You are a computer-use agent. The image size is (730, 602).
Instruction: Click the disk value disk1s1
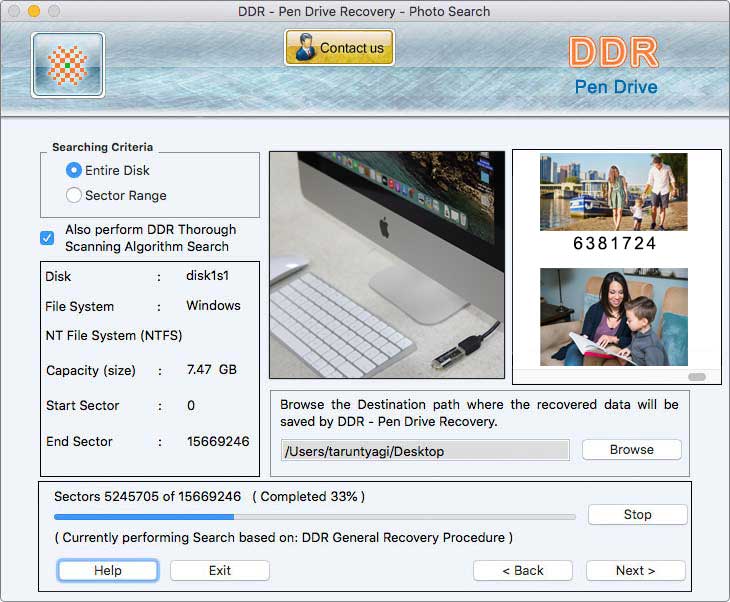click(208, 275)
